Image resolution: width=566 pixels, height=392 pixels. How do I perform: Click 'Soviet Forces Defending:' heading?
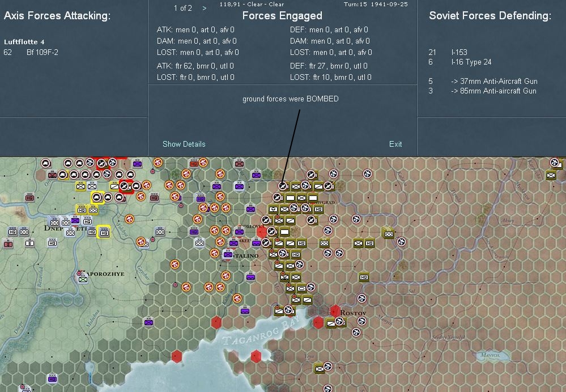click(x=490, y=15)
